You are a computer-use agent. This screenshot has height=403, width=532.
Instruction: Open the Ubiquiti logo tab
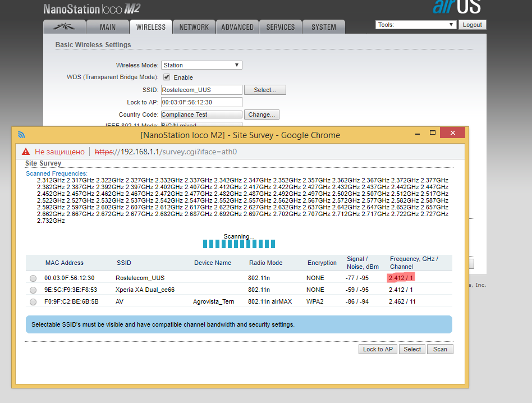click(x=65, y=27)
